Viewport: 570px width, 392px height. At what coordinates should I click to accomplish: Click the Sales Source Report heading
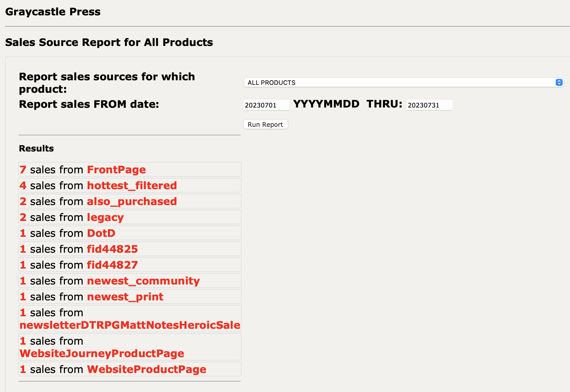click(x=109, y=42)
